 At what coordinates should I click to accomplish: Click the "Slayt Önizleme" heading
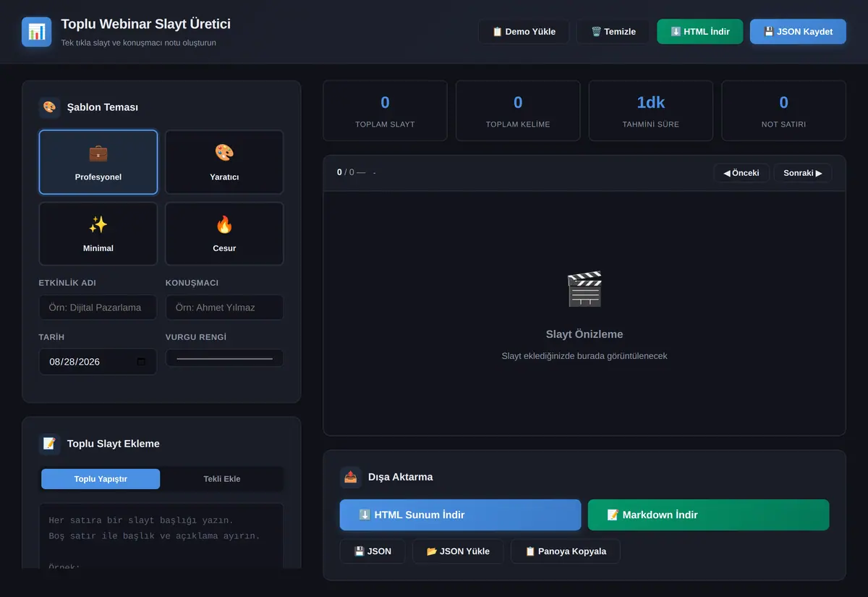click(x=584, y=334)
